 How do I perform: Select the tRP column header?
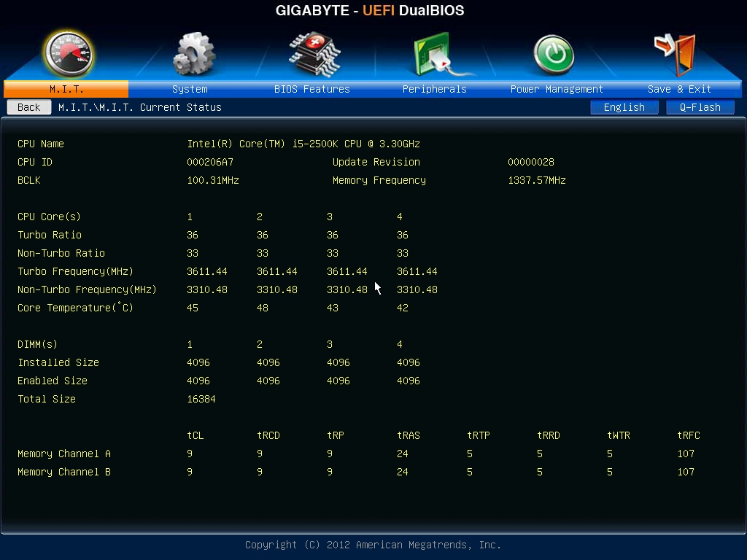pyautogui.click(x=336, y=435)
